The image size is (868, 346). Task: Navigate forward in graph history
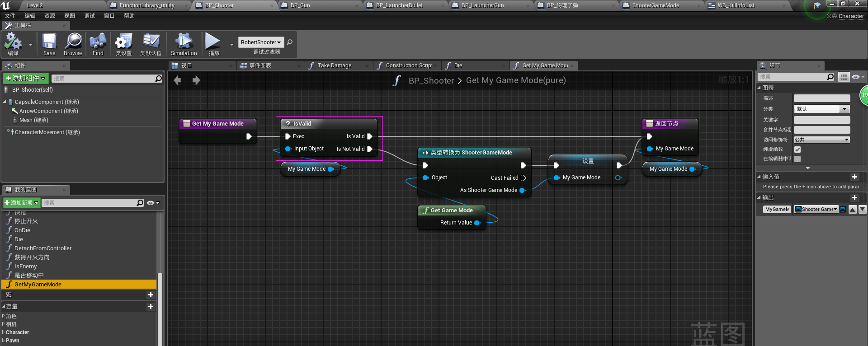pyautogui.click(x=196, y=80)
